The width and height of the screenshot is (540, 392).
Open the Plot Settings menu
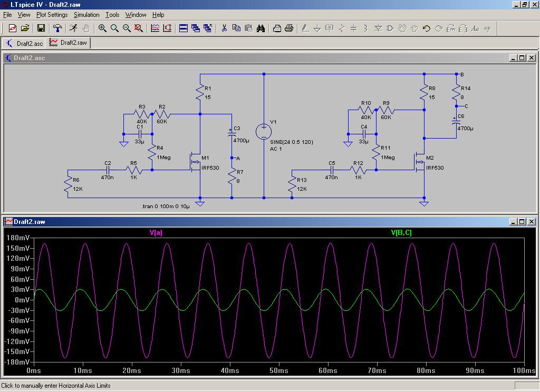[x=52, y=15]
